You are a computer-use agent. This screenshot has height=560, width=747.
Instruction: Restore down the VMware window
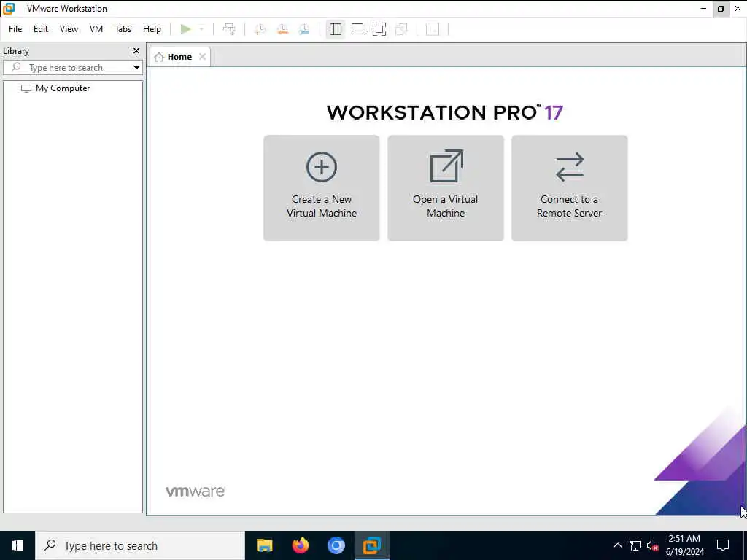[x=720, y=9]
